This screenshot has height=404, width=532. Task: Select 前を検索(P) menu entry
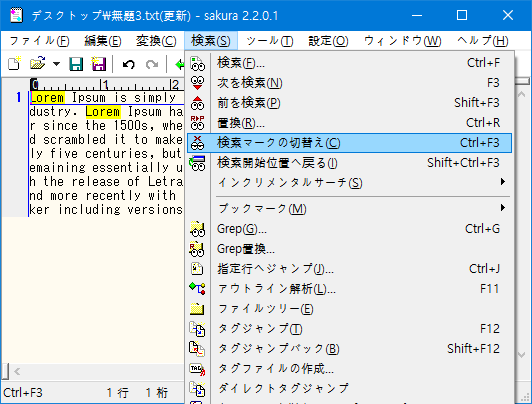349,103
